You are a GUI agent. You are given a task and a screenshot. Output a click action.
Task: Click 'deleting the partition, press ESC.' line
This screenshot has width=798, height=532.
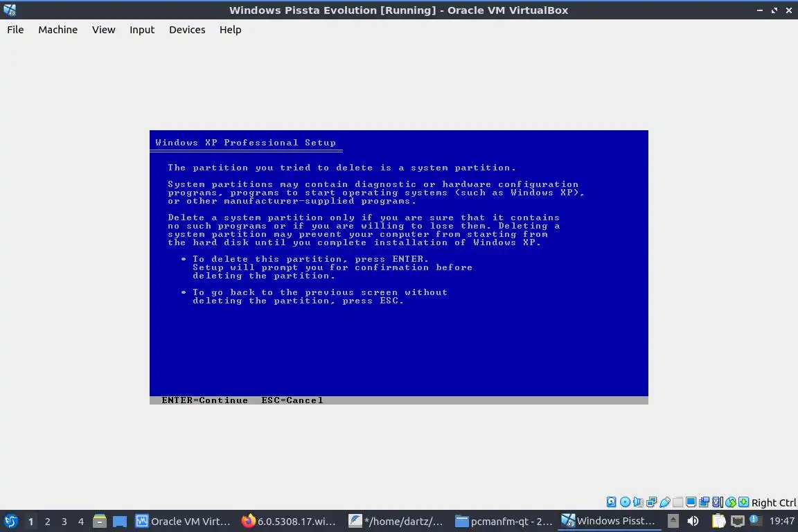(299, 301)
